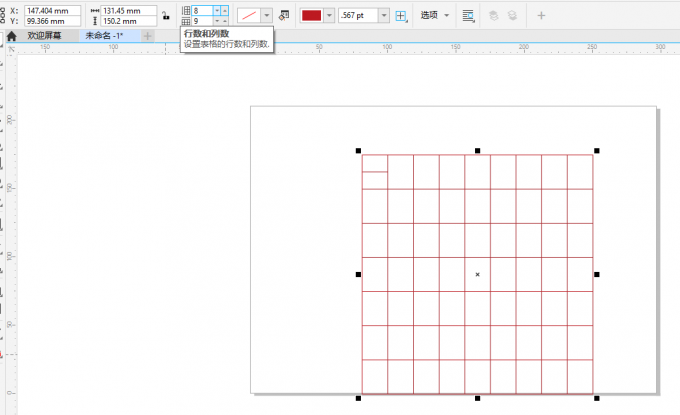Decrease the row count with down arrow

click(x=217, y=10)
